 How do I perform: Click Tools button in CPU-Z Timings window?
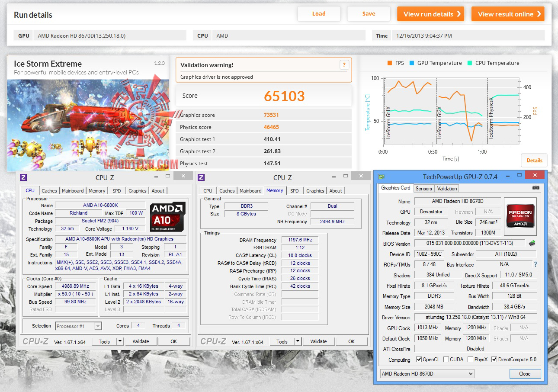tap(282, 342)
